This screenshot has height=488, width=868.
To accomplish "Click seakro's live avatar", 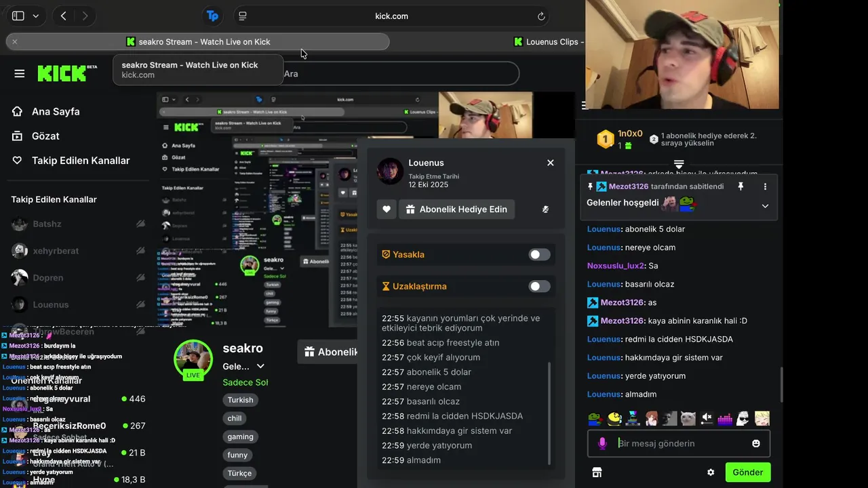I will [x=193, y=359].
